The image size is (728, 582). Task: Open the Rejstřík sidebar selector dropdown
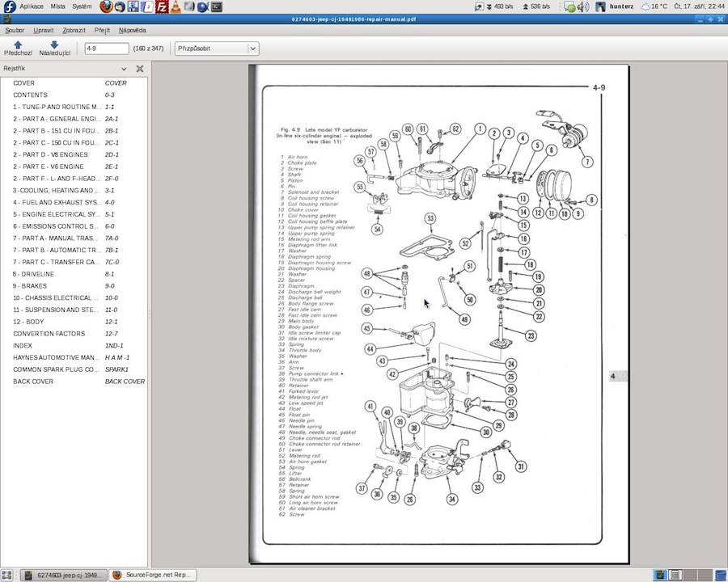(124, 69)
